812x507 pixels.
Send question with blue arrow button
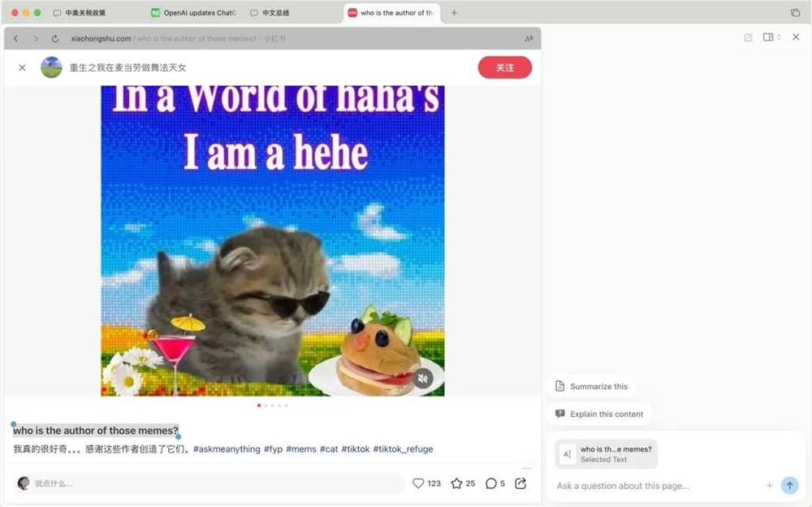[789, 485]
